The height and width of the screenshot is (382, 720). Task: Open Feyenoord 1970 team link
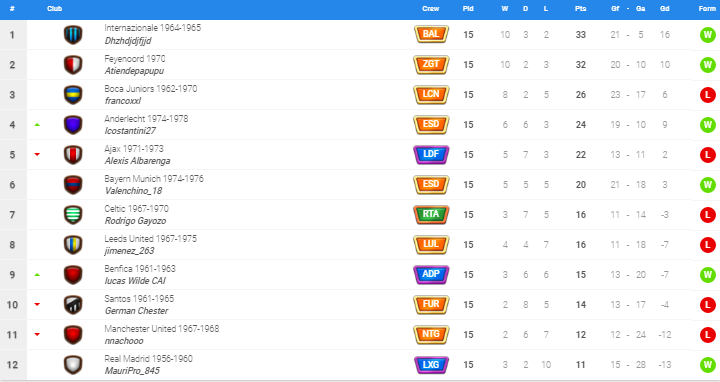coord(135,59)
